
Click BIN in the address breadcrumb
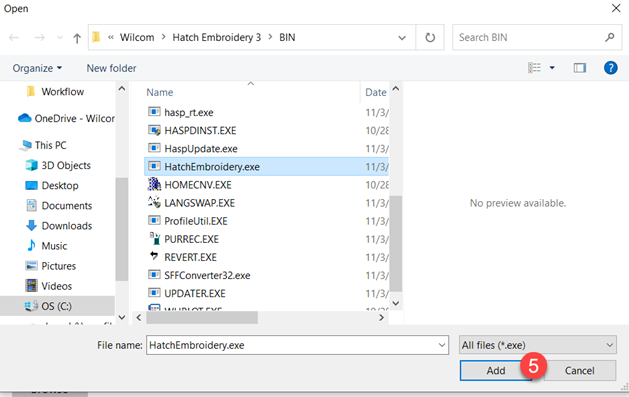287,37
